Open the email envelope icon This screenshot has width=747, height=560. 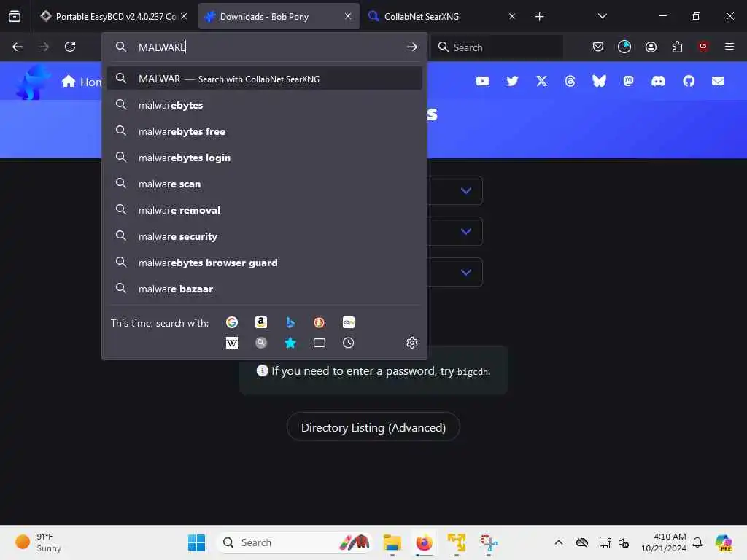(718, 81)
